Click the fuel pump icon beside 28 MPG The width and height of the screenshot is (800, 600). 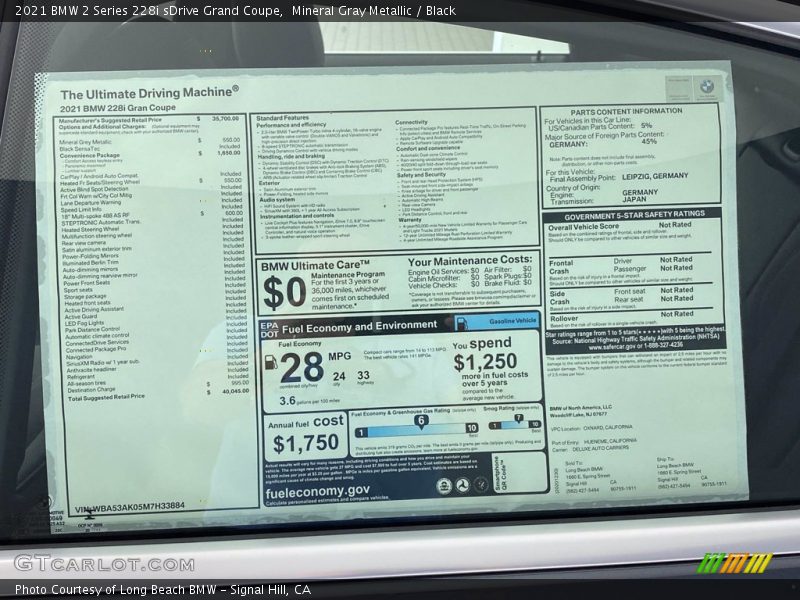click(x=271, y=363)
